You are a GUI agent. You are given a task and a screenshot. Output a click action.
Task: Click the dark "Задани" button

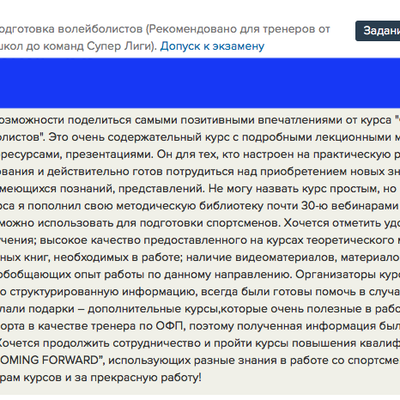click(x=378, y=31)
